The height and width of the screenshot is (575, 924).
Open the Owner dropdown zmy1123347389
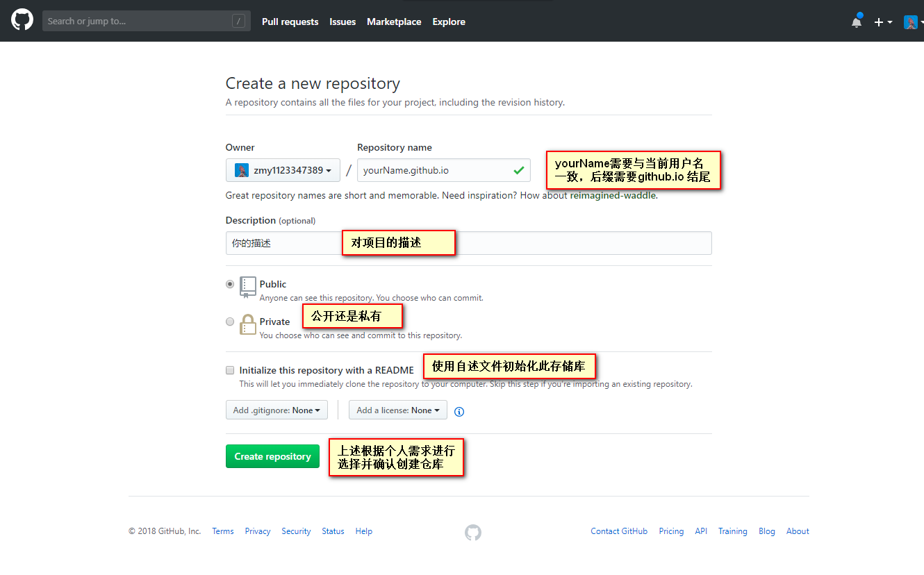pos(283,170)
